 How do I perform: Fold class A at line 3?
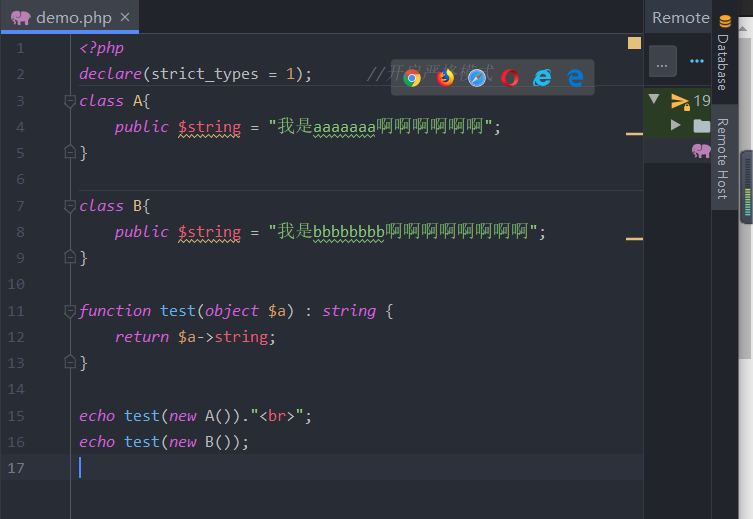70,101
